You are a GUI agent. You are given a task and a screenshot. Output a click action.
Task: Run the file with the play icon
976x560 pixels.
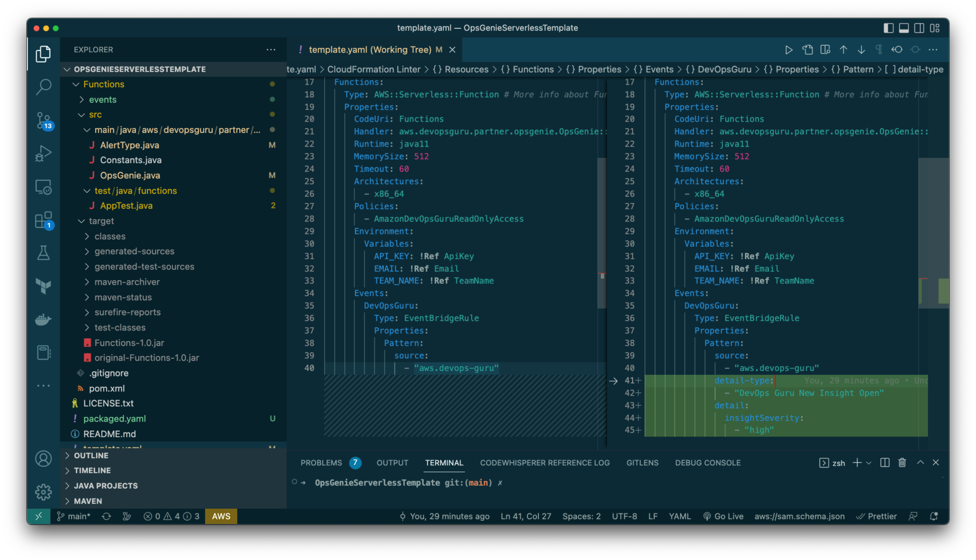pos(789,50)
